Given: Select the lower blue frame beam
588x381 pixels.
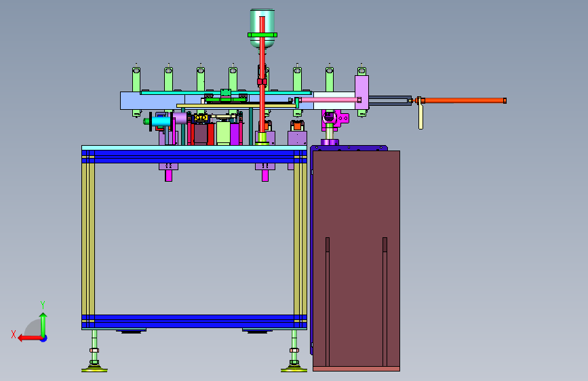Looking at the screenshot, I should point(194,322).
